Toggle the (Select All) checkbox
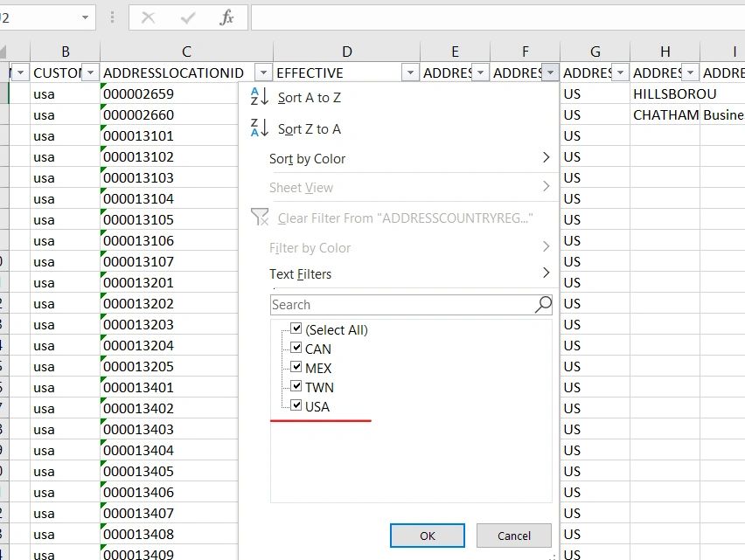This screenshot has width=745, height=560. point(297,329)
